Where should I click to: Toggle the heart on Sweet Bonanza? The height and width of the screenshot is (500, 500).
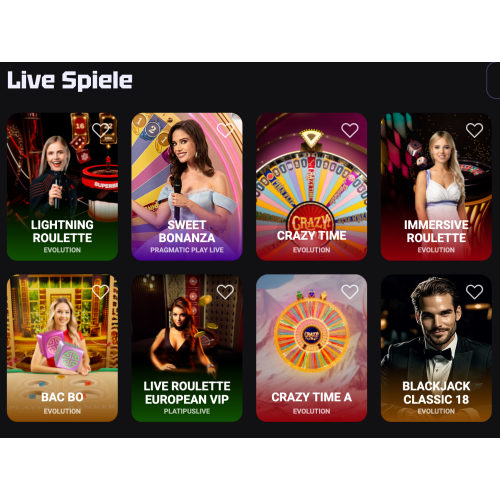[x=225, y=130]
